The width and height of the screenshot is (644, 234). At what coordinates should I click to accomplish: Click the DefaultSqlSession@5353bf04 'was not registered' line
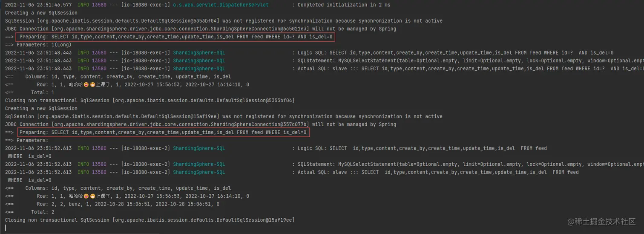tap(224, 21)
